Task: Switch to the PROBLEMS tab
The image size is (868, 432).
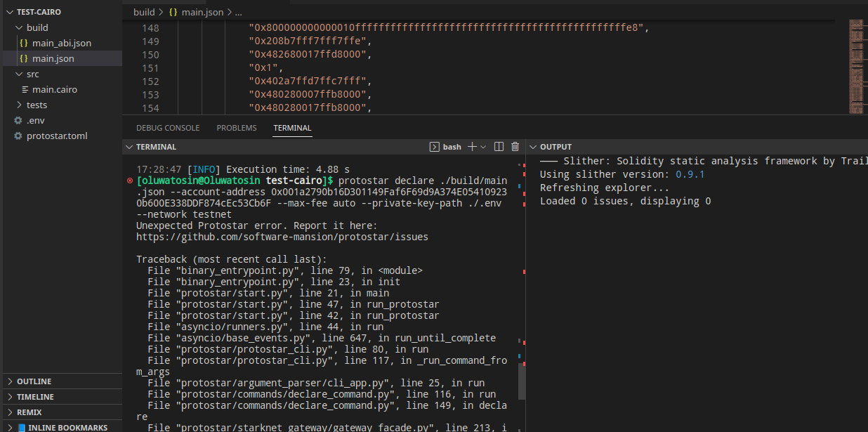Action: (x=236, y=128)
